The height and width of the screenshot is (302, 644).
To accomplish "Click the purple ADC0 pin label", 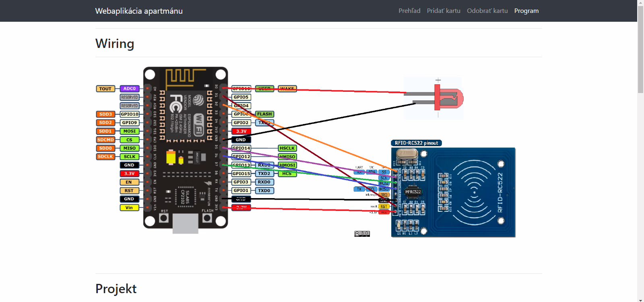I will pyautogui.click(x=130, y=89).
